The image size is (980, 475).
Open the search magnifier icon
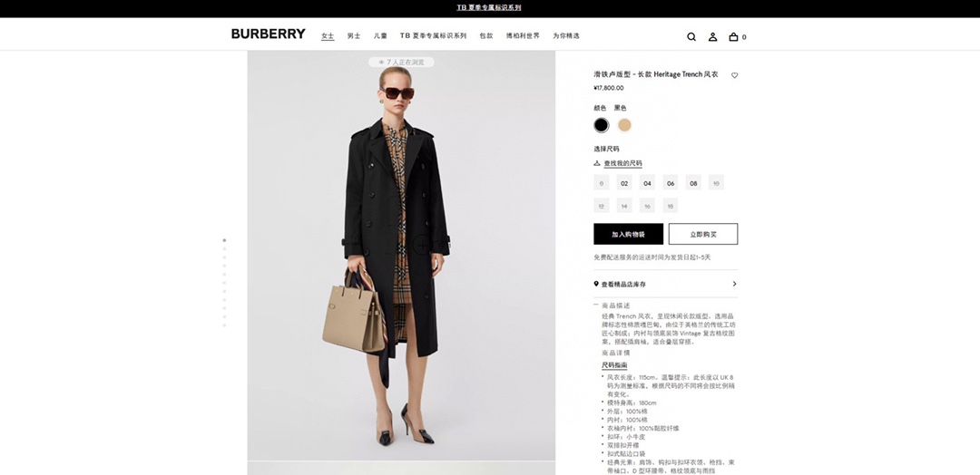click(x=691, y=37)
